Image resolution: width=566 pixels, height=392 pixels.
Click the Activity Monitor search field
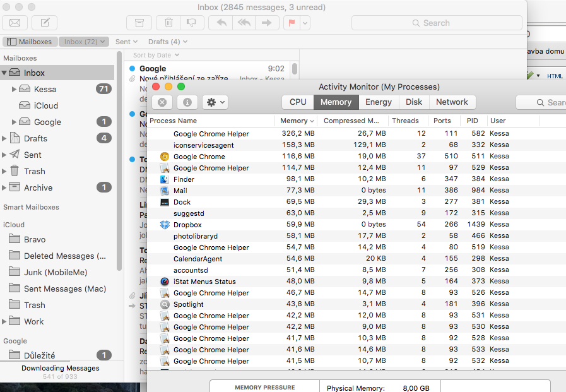pyautogui.click(x=541, y=102)
